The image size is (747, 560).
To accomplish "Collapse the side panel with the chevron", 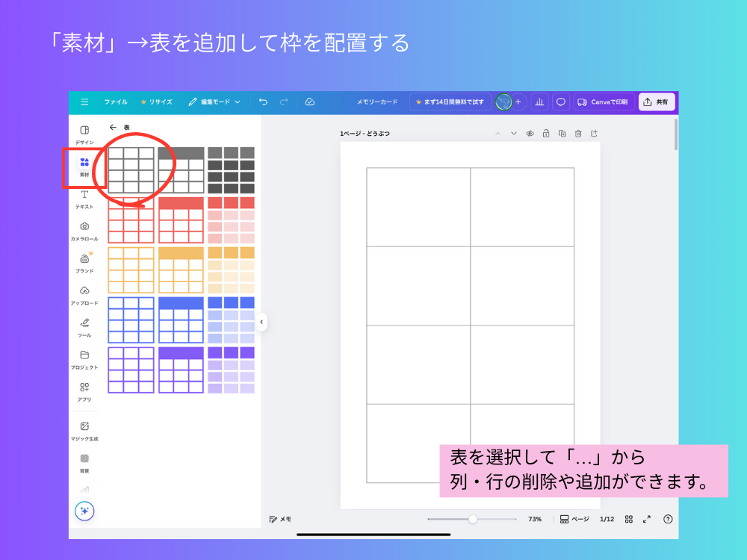I will pos(262,323).
